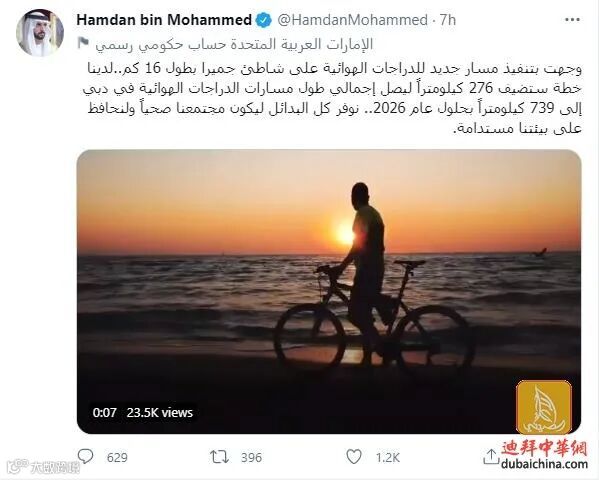
Task: Click the government account flag icon
Action: tap(83, 43)
